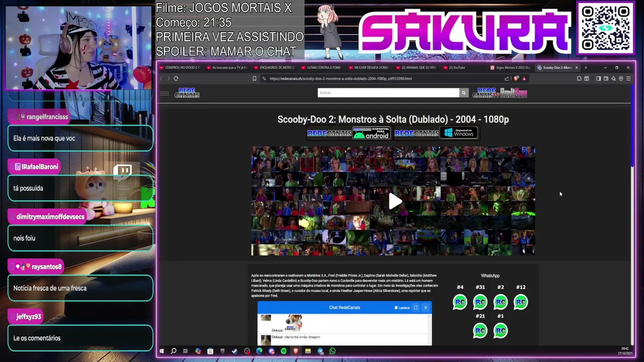
Task: Open Brave browser from taskbar
Action: (296, 351)
